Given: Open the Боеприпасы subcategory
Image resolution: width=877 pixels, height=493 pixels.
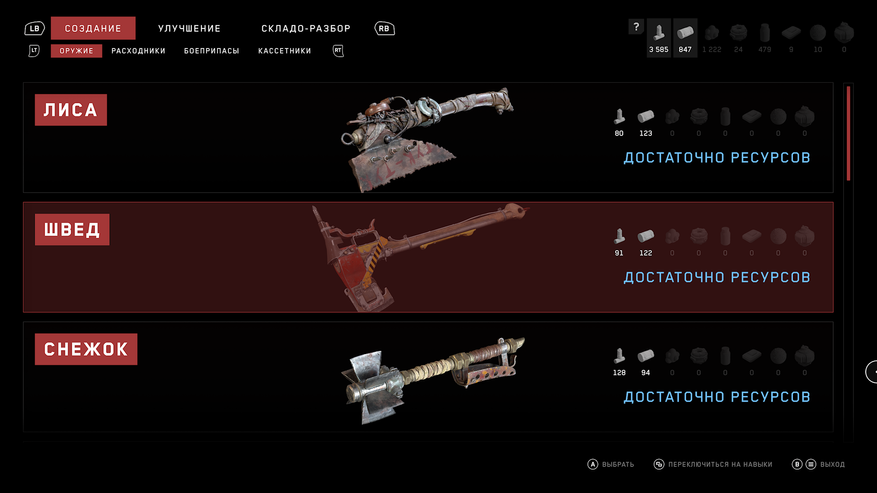Looking at the screenshot, I should click(211, 51).
